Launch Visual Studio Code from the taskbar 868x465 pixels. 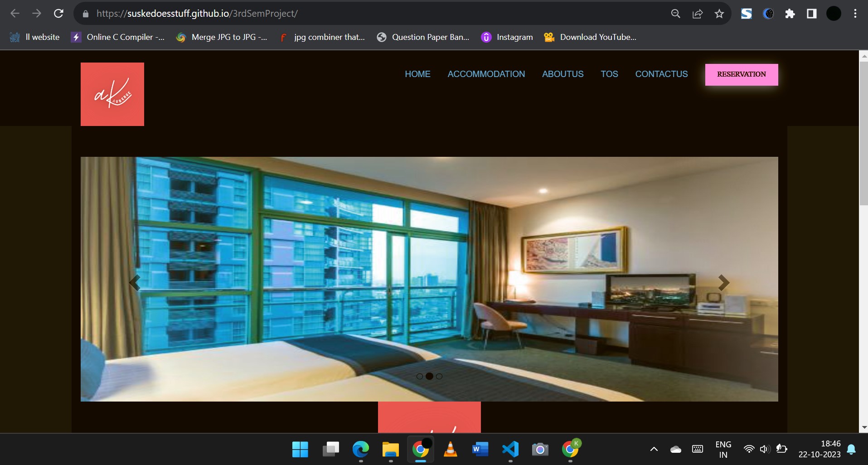click(x=510, y=449)
